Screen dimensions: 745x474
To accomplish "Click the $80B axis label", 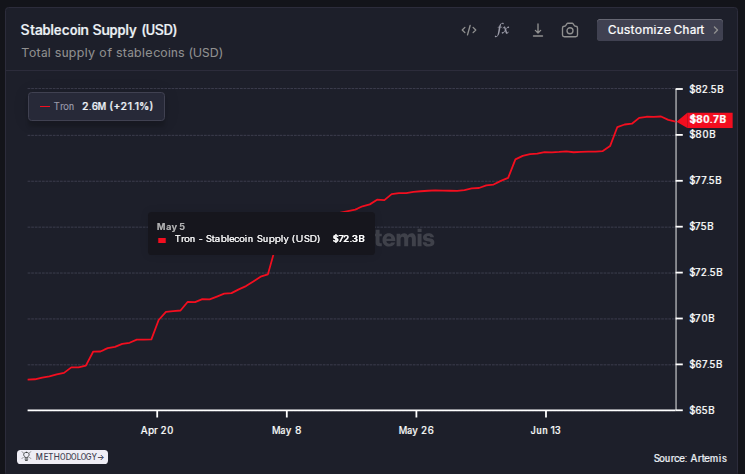I will 702,134.
